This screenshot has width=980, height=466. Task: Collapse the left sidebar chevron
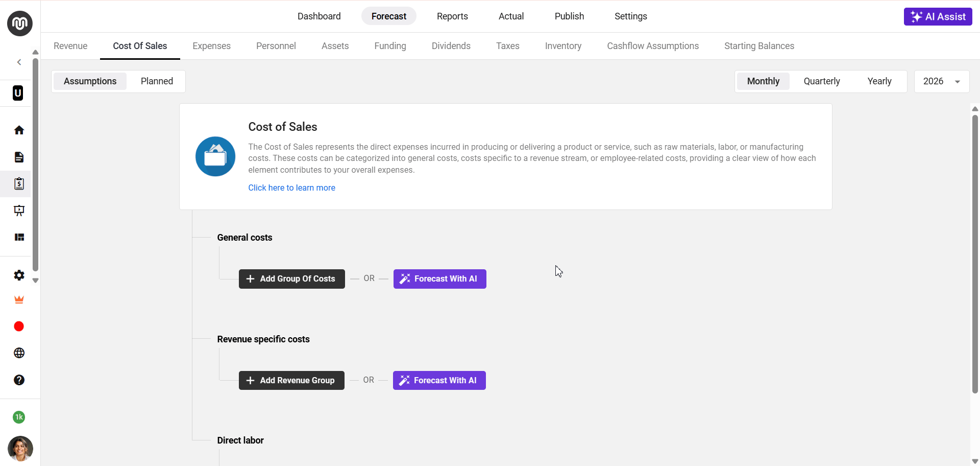point(19,62)
